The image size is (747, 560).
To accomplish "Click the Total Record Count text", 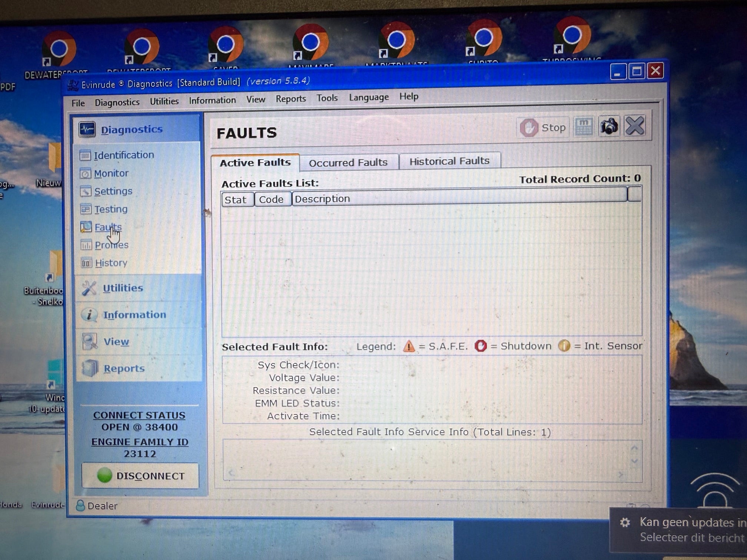I will [x=580, y=179].
